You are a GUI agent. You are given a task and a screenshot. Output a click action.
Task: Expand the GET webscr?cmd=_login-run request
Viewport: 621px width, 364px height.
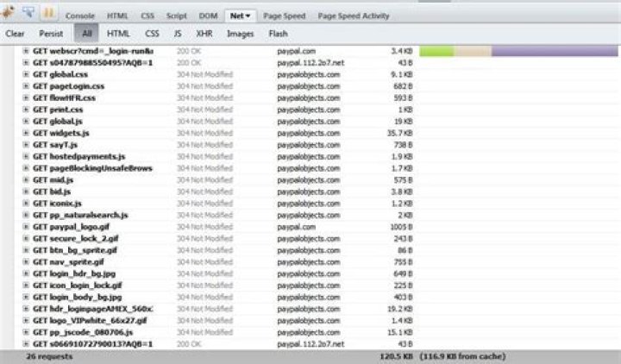point(26,51)
